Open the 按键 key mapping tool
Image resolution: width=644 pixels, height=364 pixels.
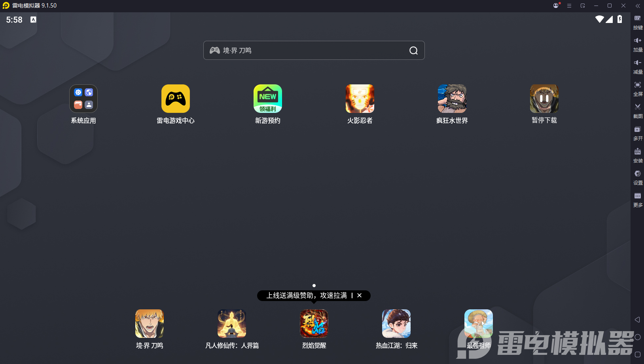coord(638,23)
